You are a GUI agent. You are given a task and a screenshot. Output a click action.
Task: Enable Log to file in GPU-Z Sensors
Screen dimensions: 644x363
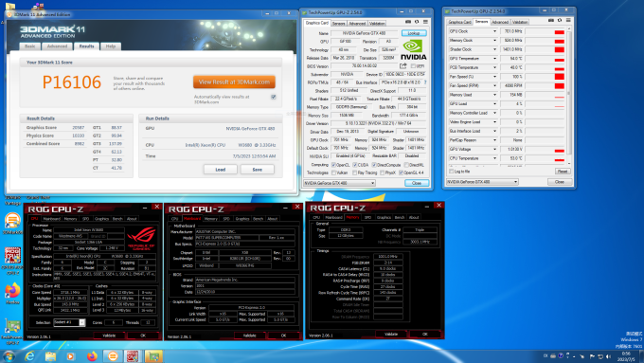point(451,172)
